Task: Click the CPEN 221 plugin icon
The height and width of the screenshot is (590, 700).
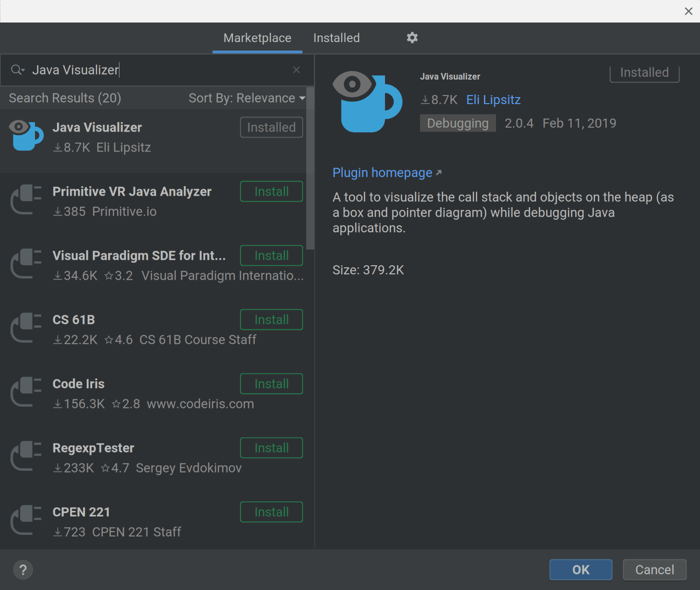Action: [26, 519]
